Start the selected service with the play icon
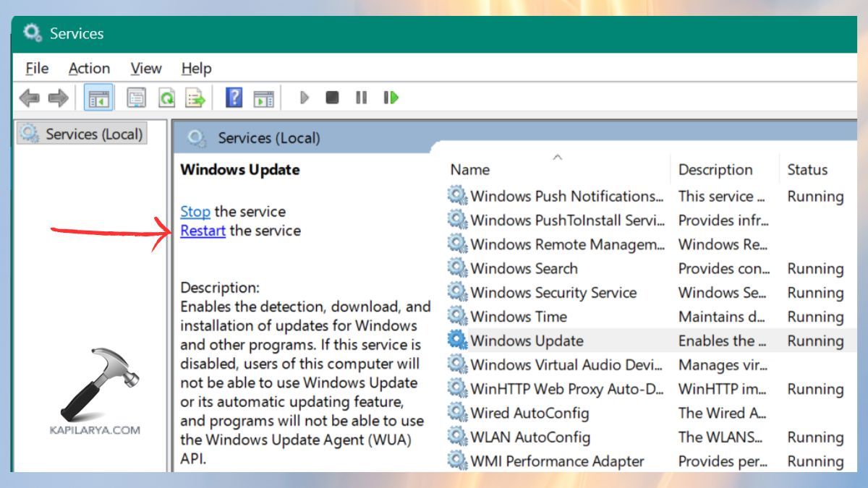This screenshot has height=488, width=868. [304, 98]
